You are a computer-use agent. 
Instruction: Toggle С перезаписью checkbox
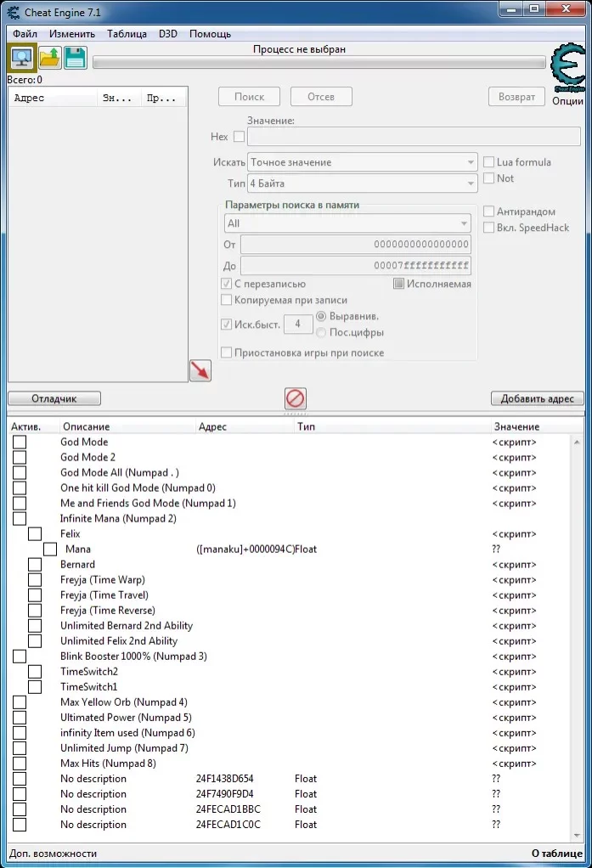[x=226, y=284]
